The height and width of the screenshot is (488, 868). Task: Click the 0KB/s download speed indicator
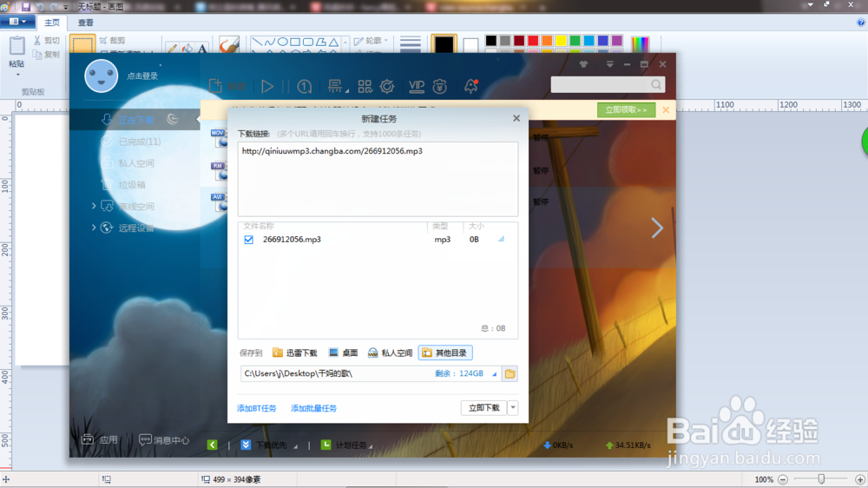tap(558, 445)
